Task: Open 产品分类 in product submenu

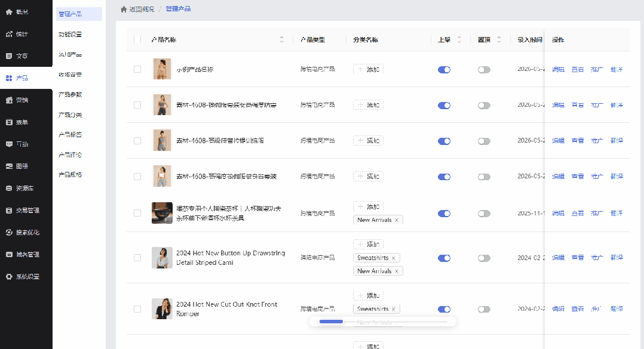Action: click(70, 115)
